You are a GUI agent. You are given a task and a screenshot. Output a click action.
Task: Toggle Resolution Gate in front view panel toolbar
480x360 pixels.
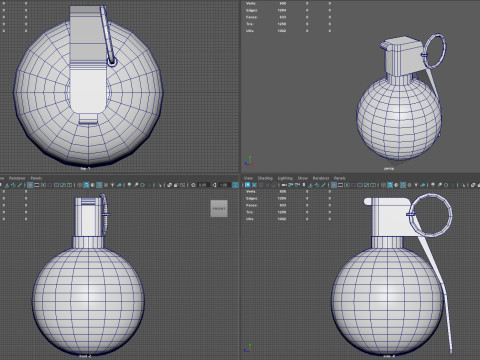pos(43,185)
